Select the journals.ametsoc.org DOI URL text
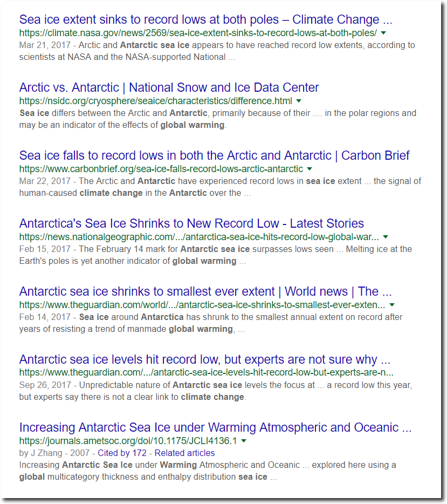 (128, 441)
